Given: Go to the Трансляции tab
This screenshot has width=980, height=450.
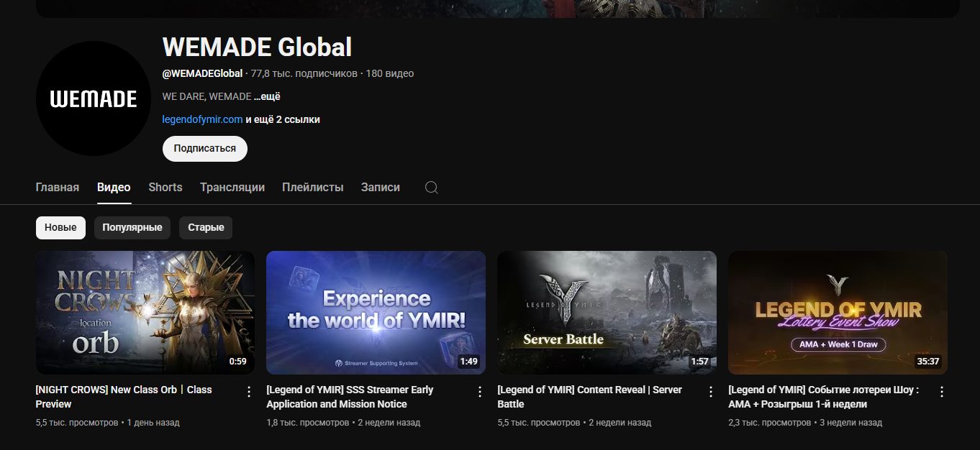Looking at the screenshot, I should (x=232, y=187).
